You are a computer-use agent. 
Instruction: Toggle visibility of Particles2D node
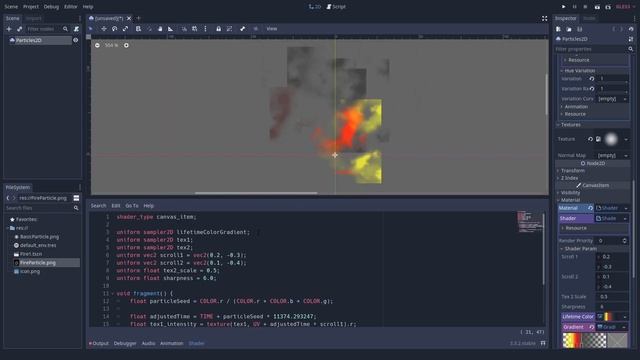(76, 40)
